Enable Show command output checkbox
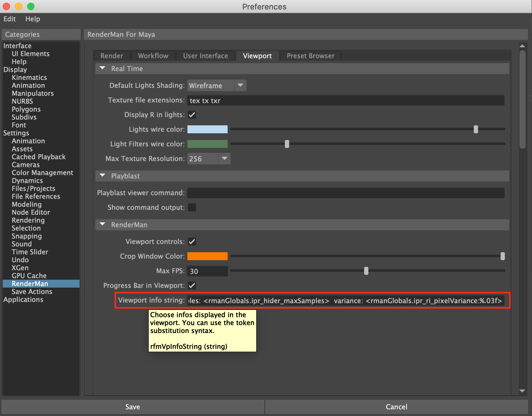532x416 pixels. click(192, 207)
